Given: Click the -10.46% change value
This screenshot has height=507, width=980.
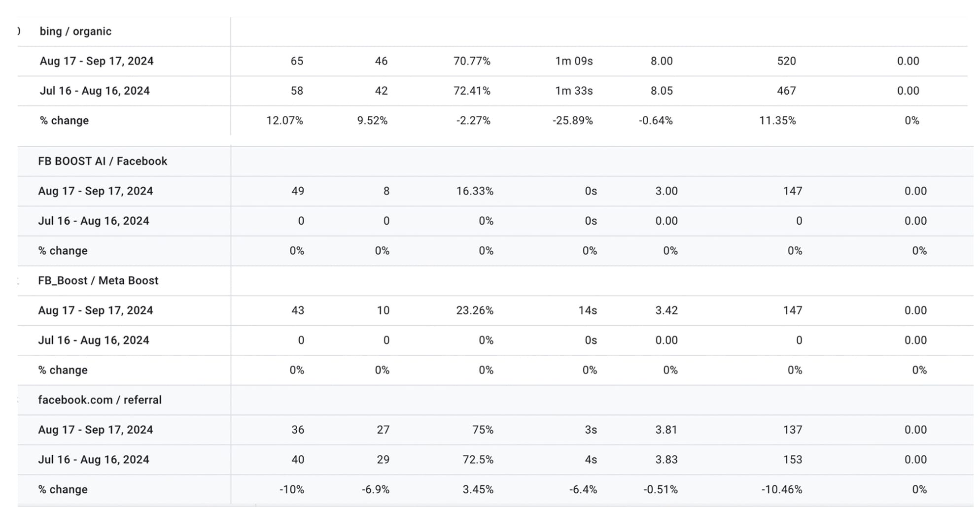Looking at the screenshot, I should pyautogui.click(x=781, y=490).
